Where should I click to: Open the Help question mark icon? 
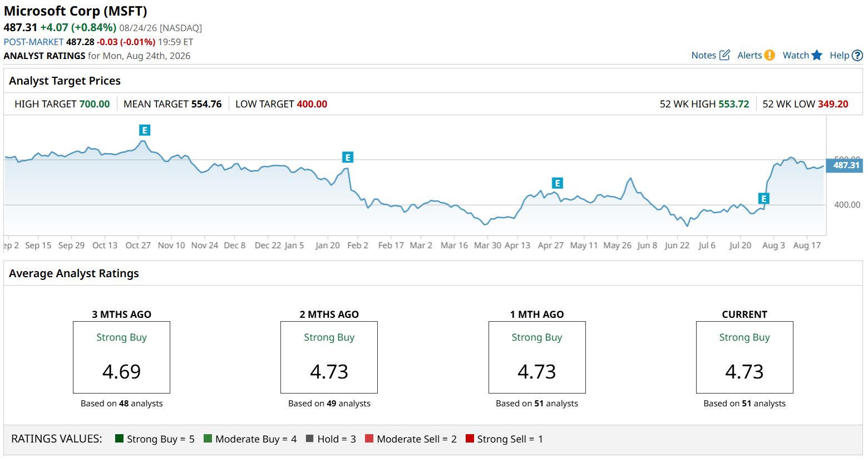coord(857,55)
